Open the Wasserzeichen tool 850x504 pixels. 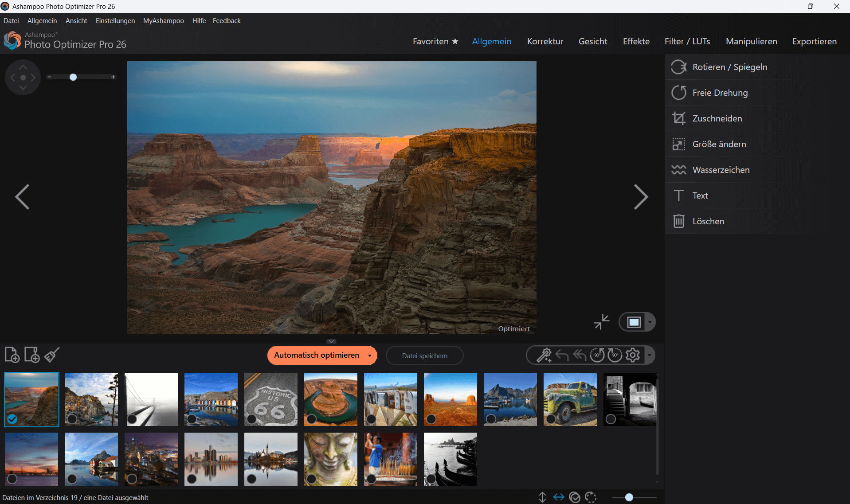tap(721, 170)
